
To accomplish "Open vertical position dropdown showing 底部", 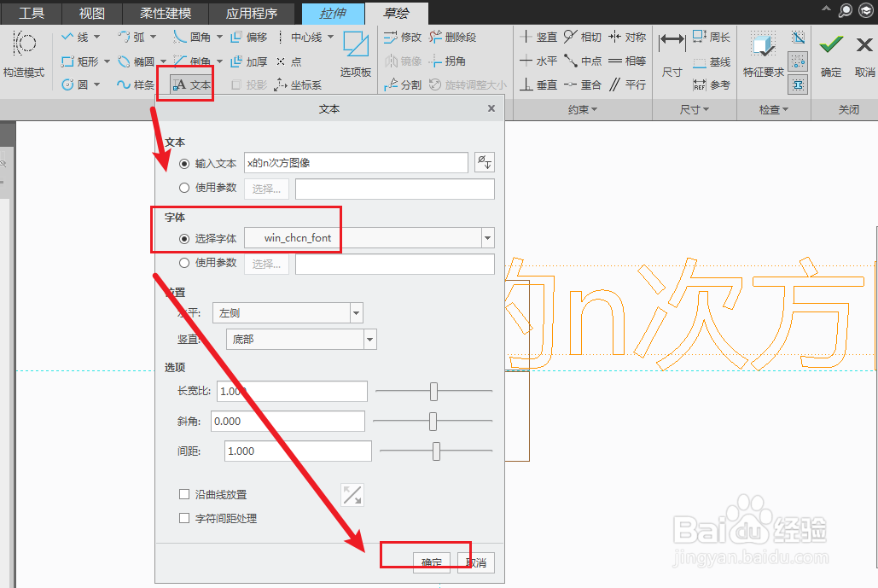I will click(369, 339).
